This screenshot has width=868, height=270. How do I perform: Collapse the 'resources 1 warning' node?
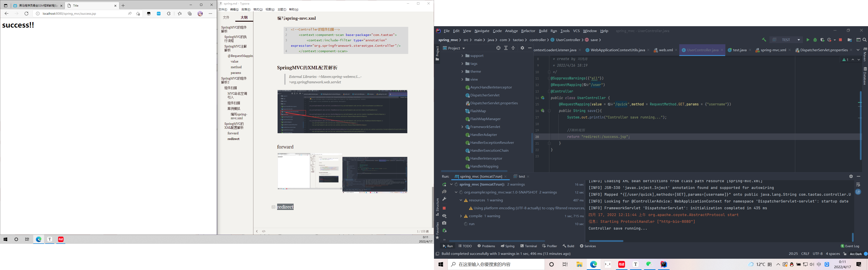tap(461, 200)
